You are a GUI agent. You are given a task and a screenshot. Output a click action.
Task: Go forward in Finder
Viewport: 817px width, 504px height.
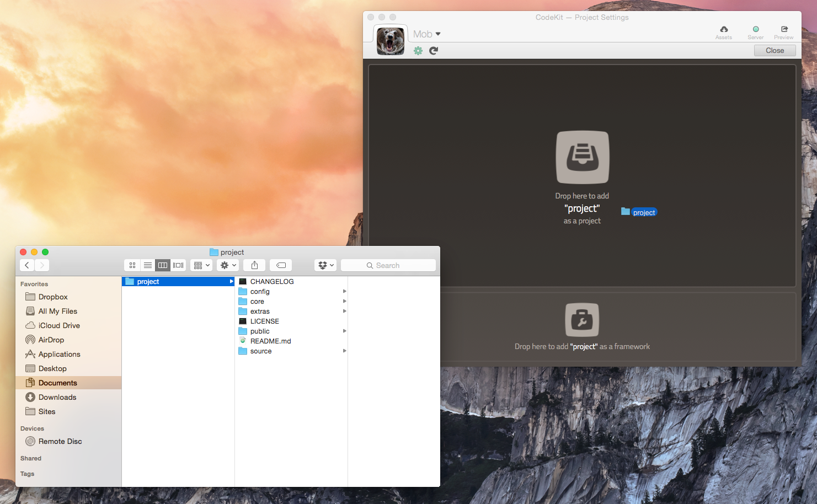[x=42, y=265]
